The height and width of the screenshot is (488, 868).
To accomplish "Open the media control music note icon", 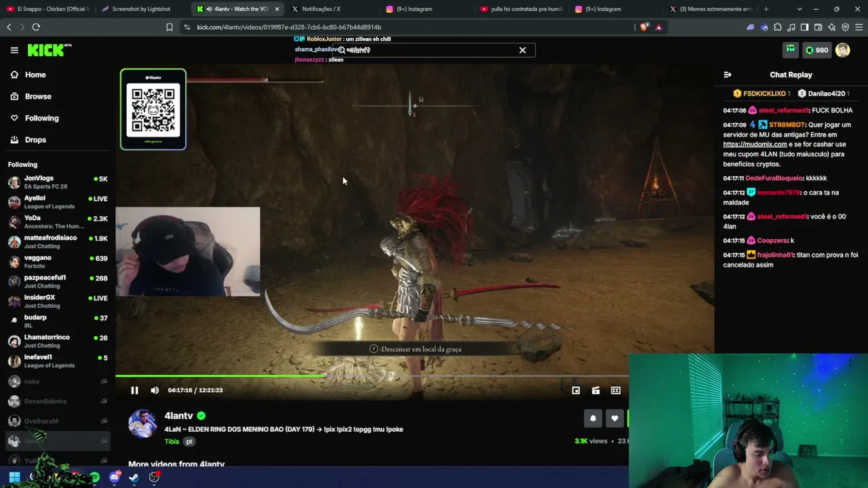I will pyautogui.click(x=791, y=27).
